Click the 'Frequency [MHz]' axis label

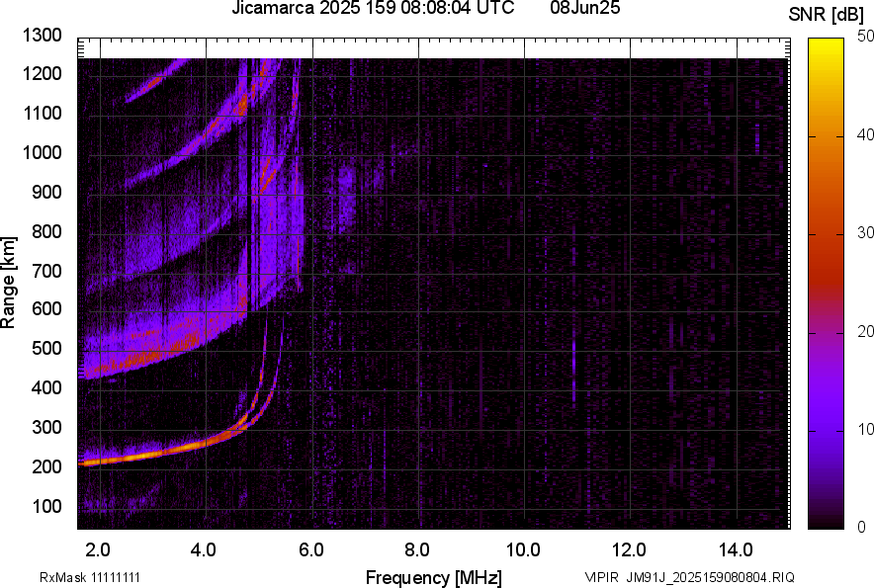coord(434,577)
